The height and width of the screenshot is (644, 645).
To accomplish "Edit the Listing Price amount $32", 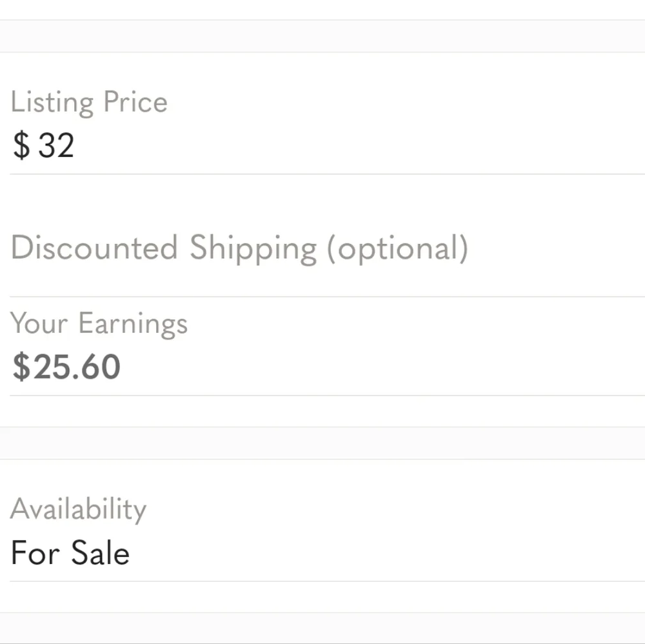I will pyautogui.click(x=43, y=145).
